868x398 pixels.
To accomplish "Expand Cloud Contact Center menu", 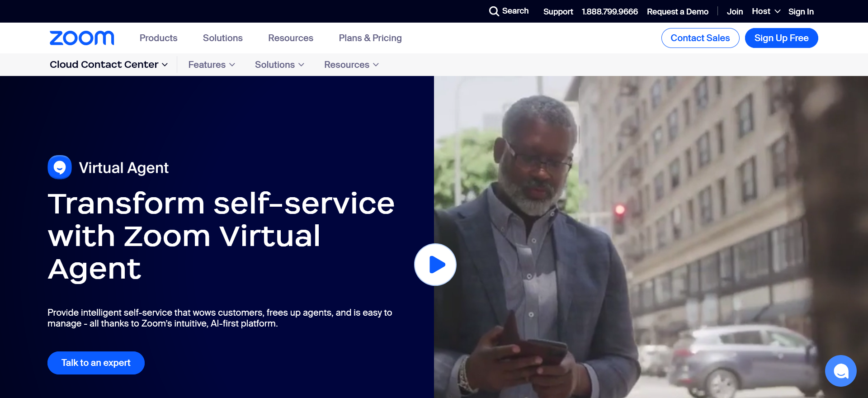I will click(108, 65).
